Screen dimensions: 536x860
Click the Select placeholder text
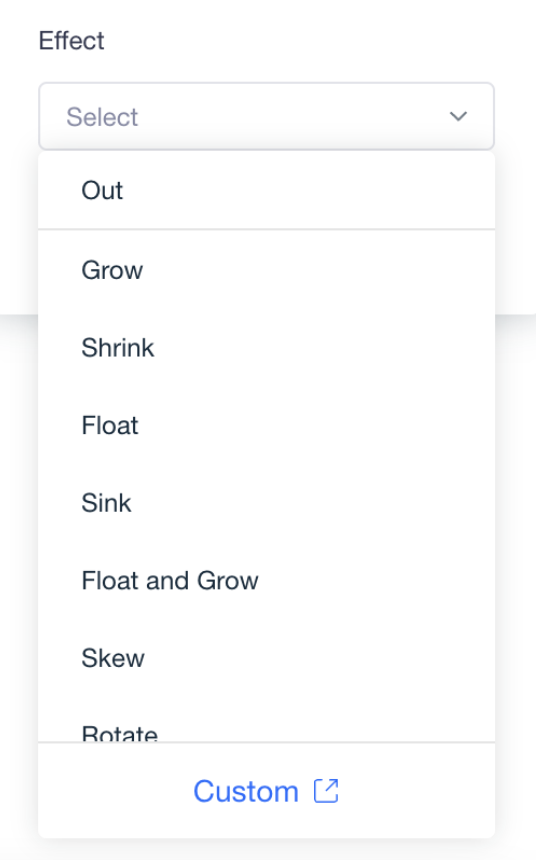tap(102, 117)
